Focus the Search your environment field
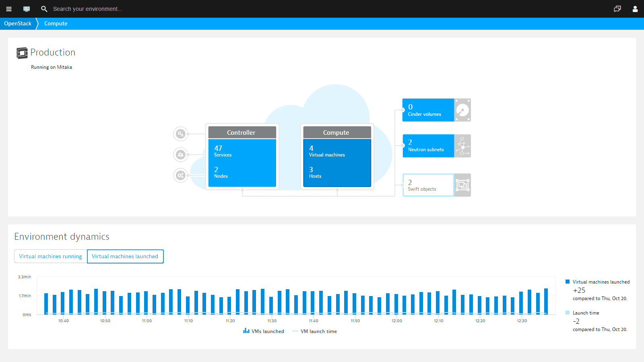This screenshot has width=644, height=362. pyautogui.click(x=87, y=9)
